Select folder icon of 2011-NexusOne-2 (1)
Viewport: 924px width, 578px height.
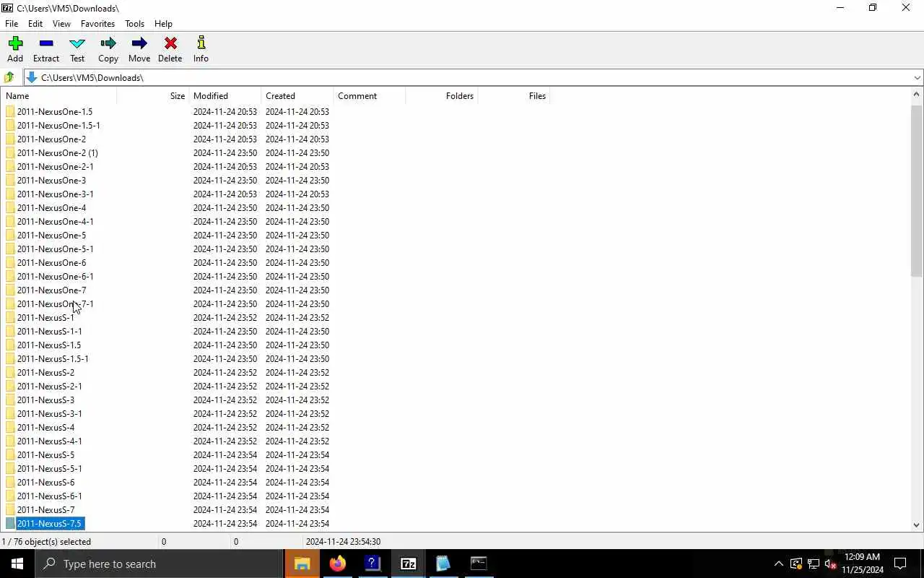pos(10,153)
